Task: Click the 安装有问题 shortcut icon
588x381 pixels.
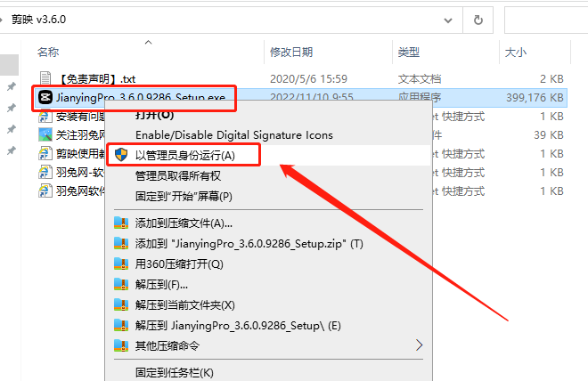Action: coord(45,116)
